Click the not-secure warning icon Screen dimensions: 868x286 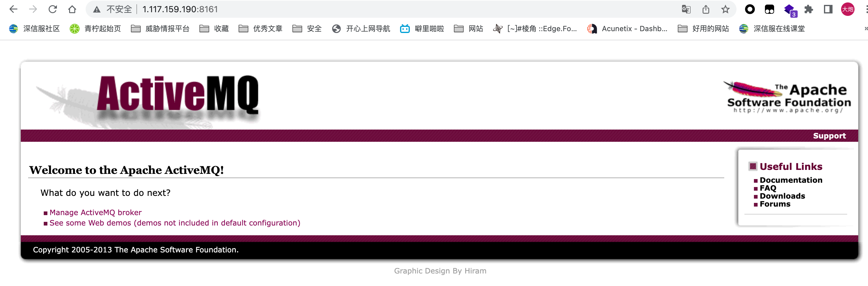point(97,9)
